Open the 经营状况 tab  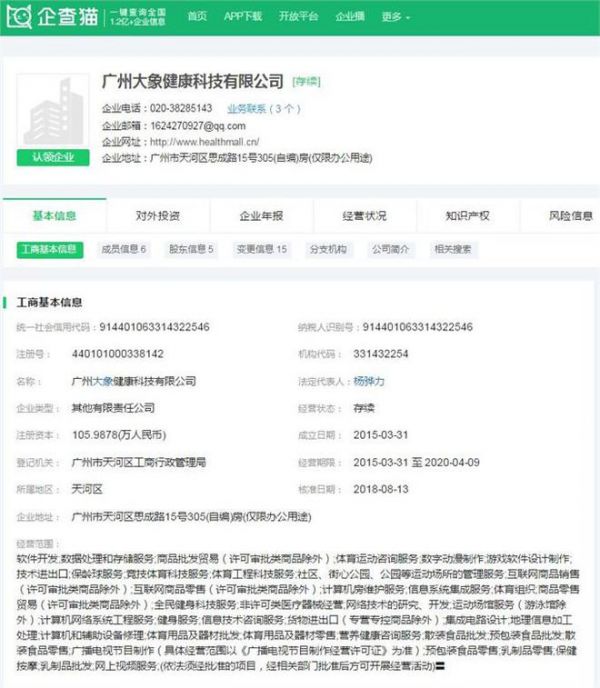[x=365, y=215]
